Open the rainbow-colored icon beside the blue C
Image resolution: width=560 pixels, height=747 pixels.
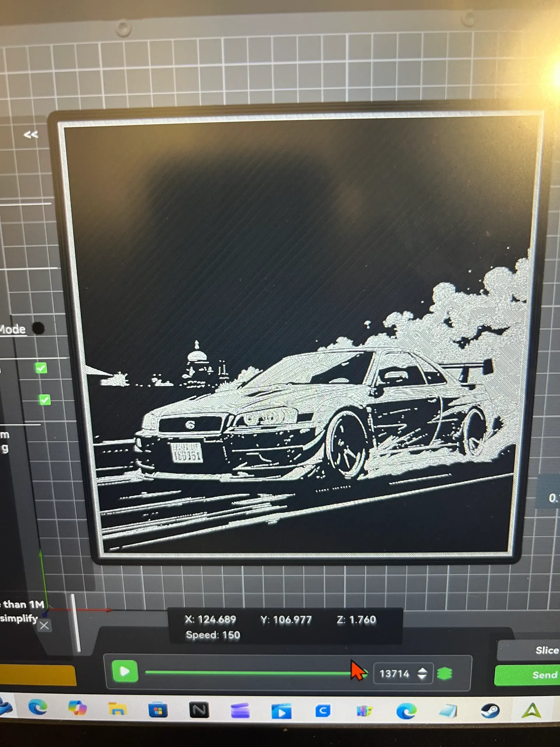(365, 711)
